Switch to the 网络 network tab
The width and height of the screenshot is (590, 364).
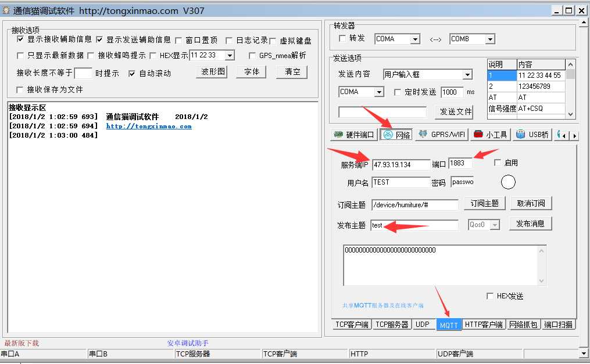click(x=396, y=135)
